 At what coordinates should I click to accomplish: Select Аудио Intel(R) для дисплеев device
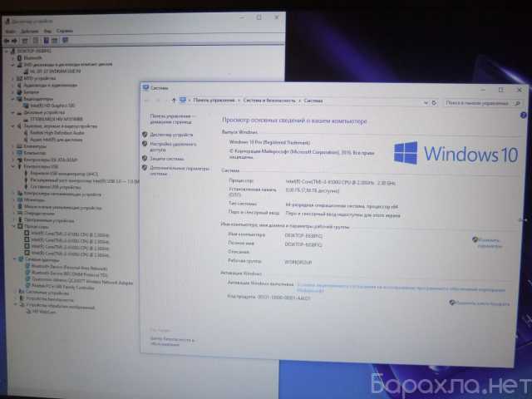[57, 140]
